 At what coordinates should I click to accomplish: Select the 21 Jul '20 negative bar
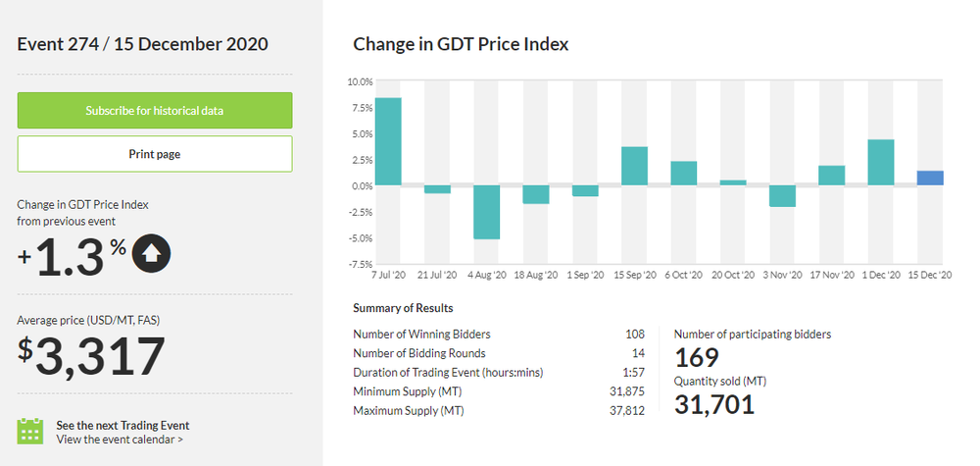click(437, 189)
